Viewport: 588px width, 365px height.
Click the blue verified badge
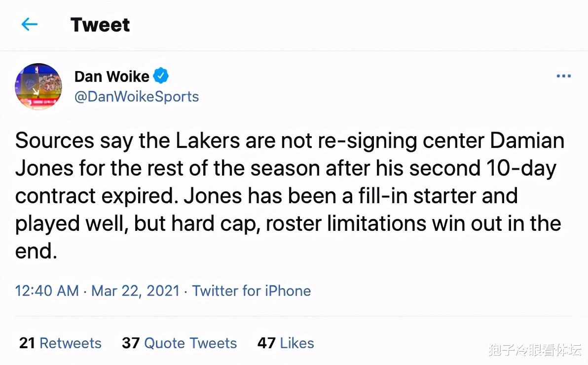[161, 76]
